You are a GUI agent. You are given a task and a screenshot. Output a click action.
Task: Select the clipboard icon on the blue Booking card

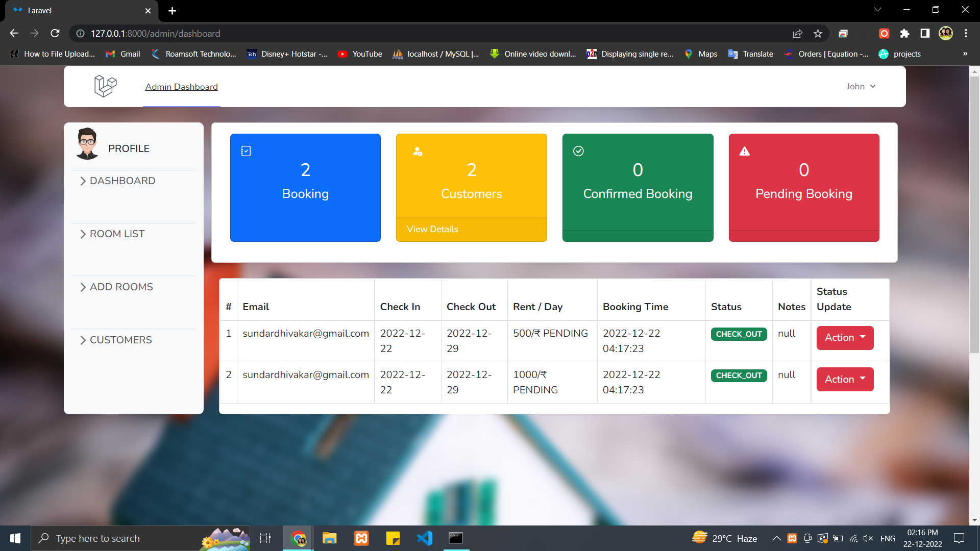(246, 151)
